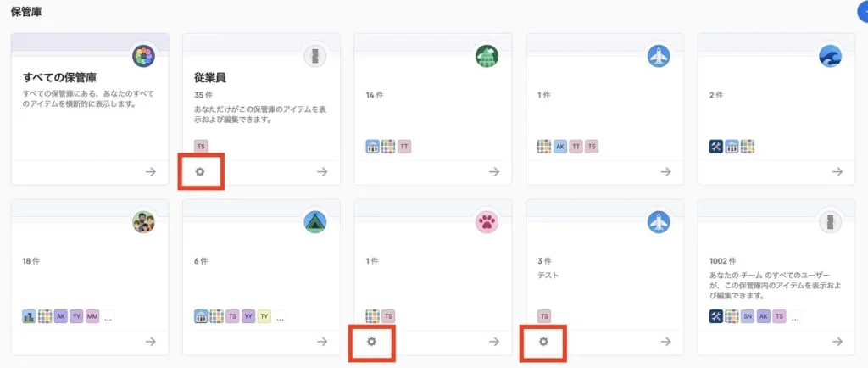Open gear settings on テスト vault

click(544, 341)
